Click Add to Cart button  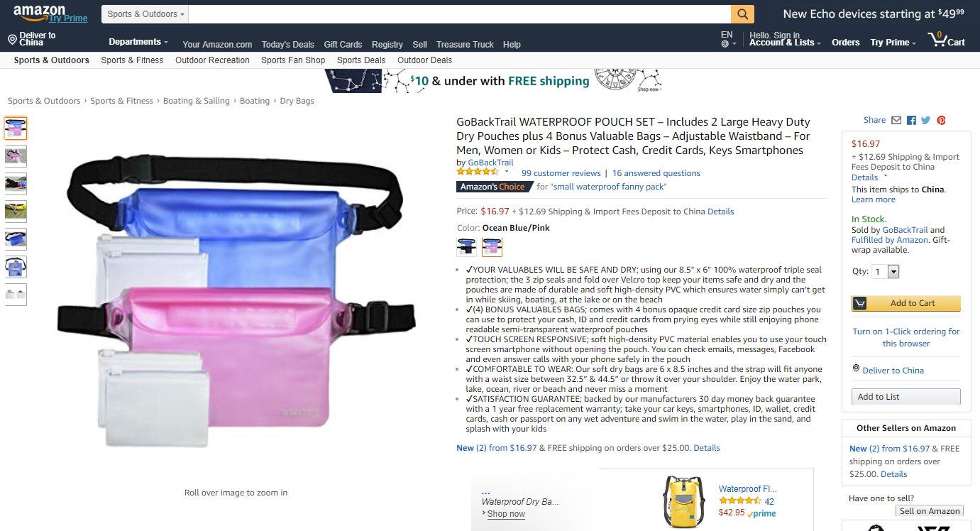(906, 303)
